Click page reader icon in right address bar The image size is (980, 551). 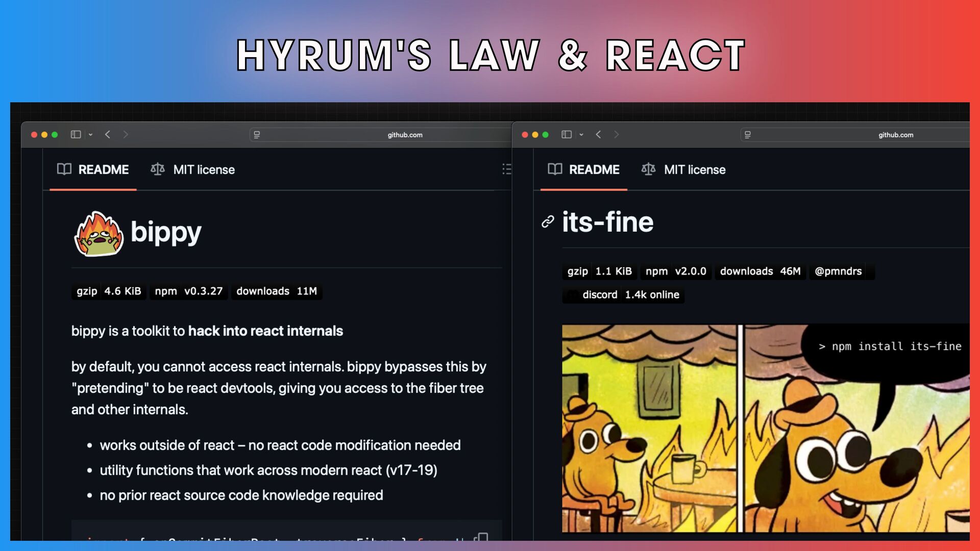[748, 135]
